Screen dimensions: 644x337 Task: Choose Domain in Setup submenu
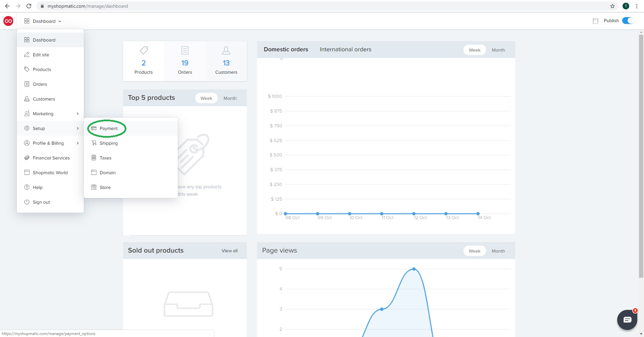click(131, 173)
